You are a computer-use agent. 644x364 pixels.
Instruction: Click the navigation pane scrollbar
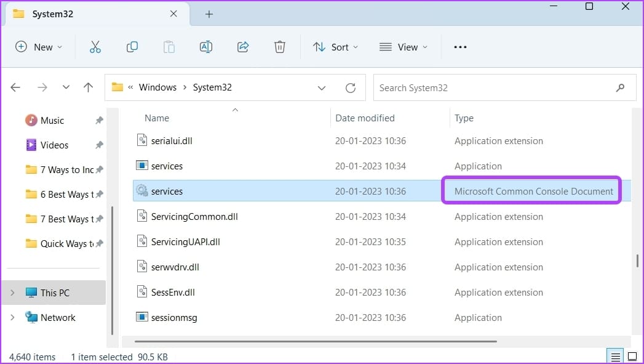(x=112, y=270)
